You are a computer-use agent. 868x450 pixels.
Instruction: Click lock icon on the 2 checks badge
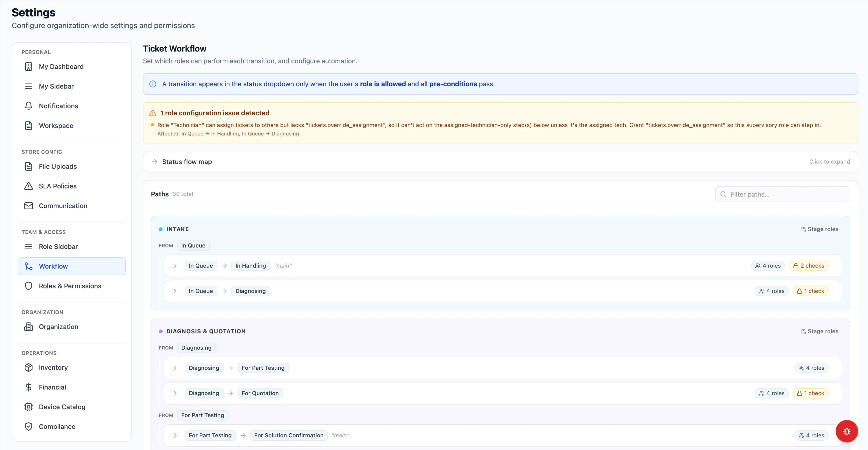[796, 266]
